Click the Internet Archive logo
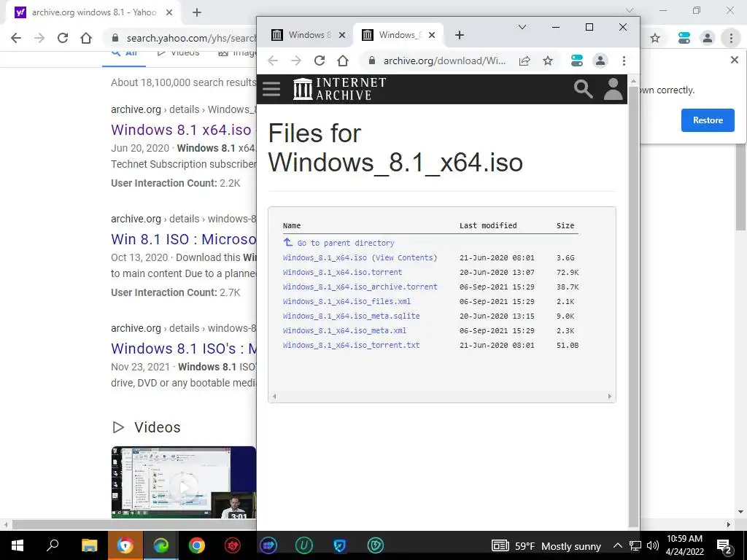Image resolution: width=747 pixels, height=560 pixels. pos(339,89)
